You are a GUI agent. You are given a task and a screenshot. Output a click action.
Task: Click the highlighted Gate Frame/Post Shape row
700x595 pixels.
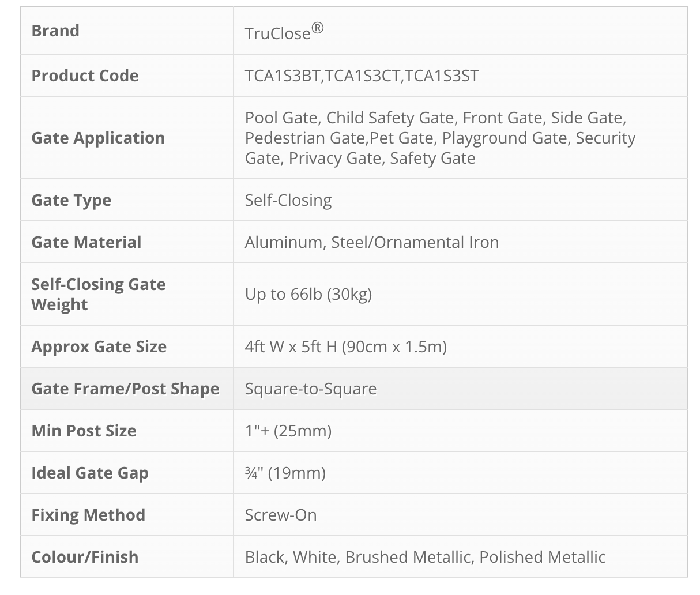pyautogui.click(x=354, y=389)
